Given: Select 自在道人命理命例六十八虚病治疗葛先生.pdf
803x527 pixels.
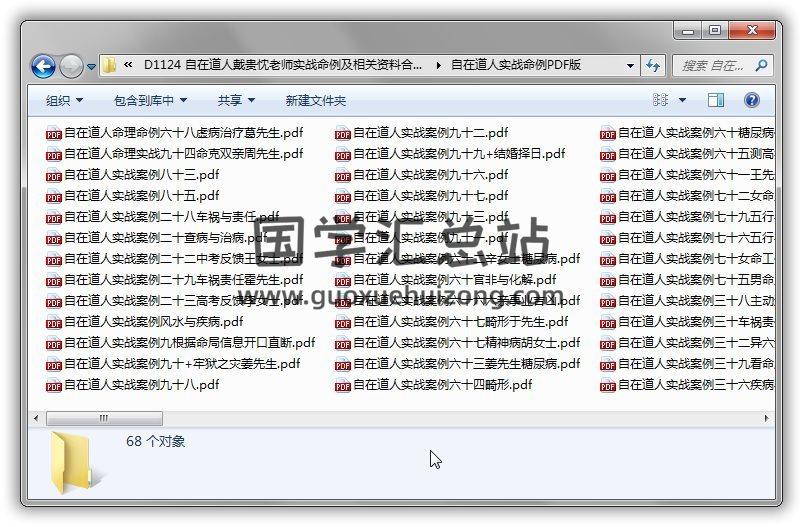Looking at the screenshot, I should 175,133.
